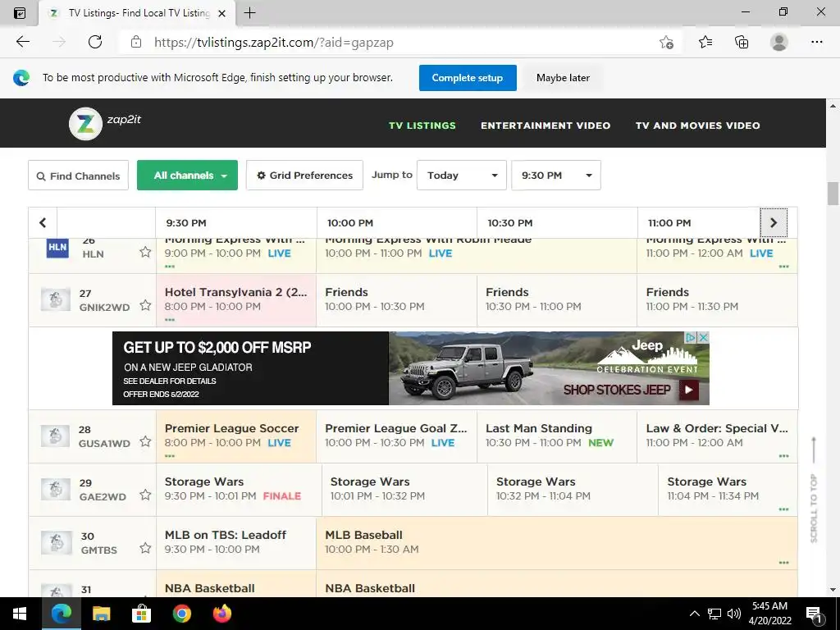Close the ad with X icon
Viewport: 840px width, 630px height.
pyautogui.click(x=703, y=337)
